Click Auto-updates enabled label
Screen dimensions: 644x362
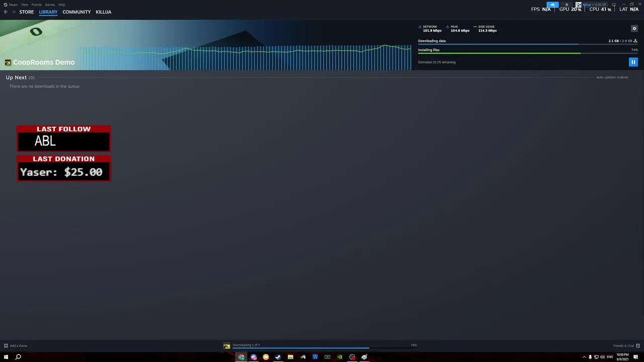612,77
